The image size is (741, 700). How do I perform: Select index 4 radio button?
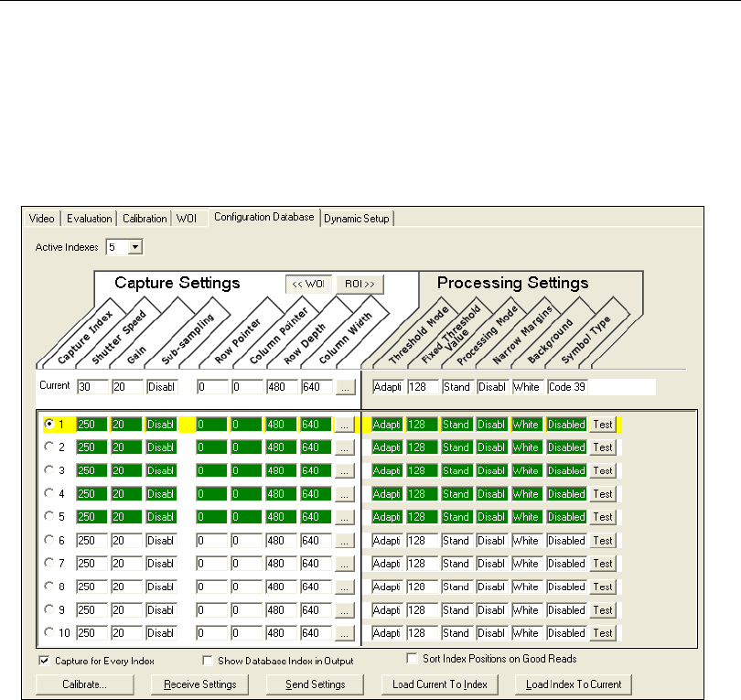(x=48, y=492)
